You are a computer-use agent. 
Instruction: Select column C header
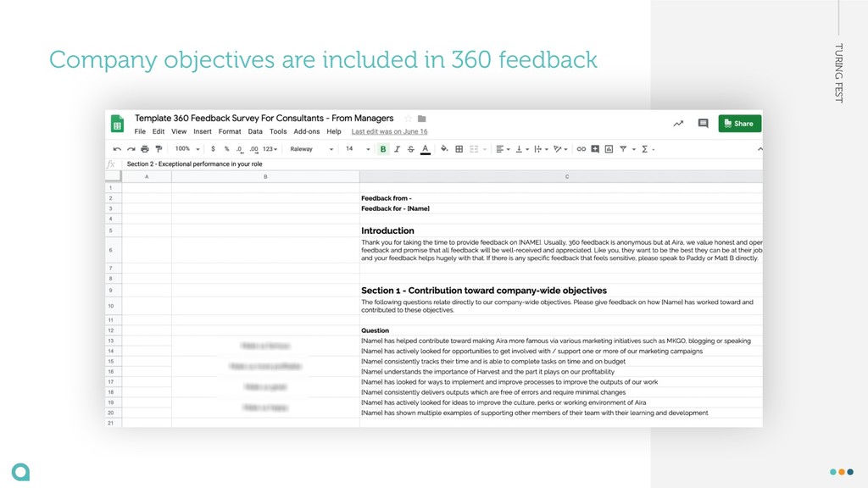(x=561, y=176)
